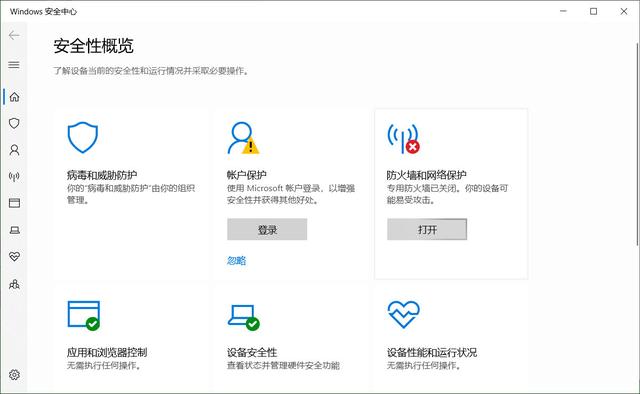Image resolution: width=640 pixels, height=394 pixels.
Task: Open app and browser control sidebar icon
Action: click(x=14, y=203)
